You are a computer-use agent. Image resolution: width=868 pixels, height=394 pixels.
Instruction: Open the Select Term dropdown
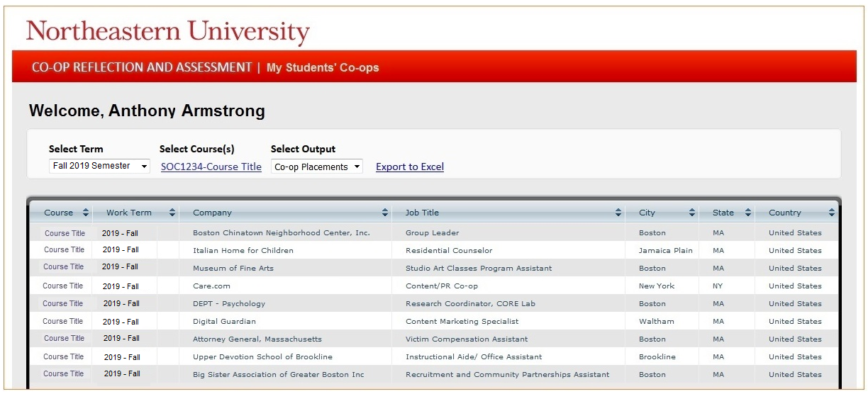[99, 166]
